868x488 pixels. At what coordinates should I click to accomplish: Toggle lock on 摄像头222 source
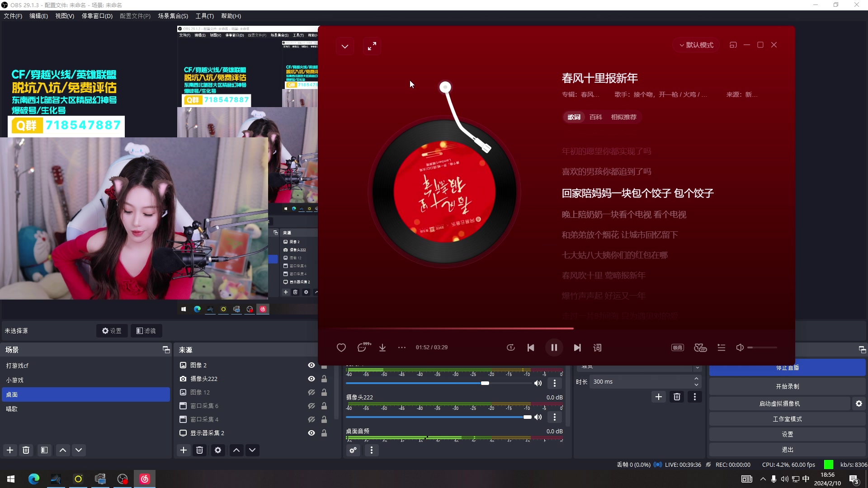[x=324, y=379]
